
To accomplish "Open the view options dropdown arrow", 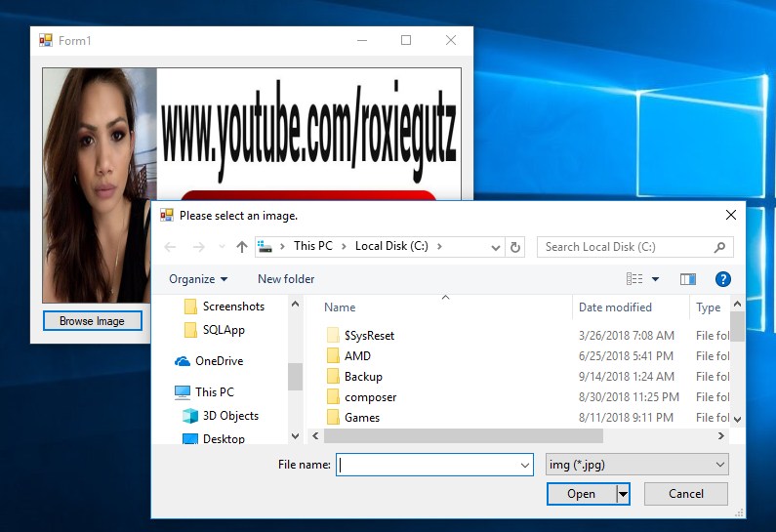I will [655, 279].
